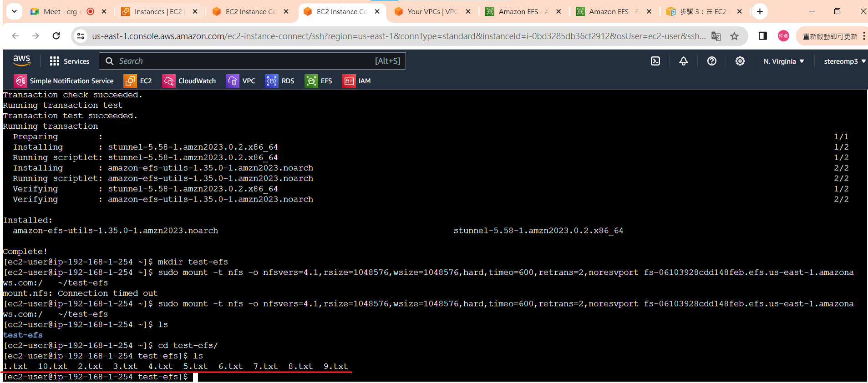868x383 pixels.
Task: Click the EFS favorites bar icon
Action: 311,81
